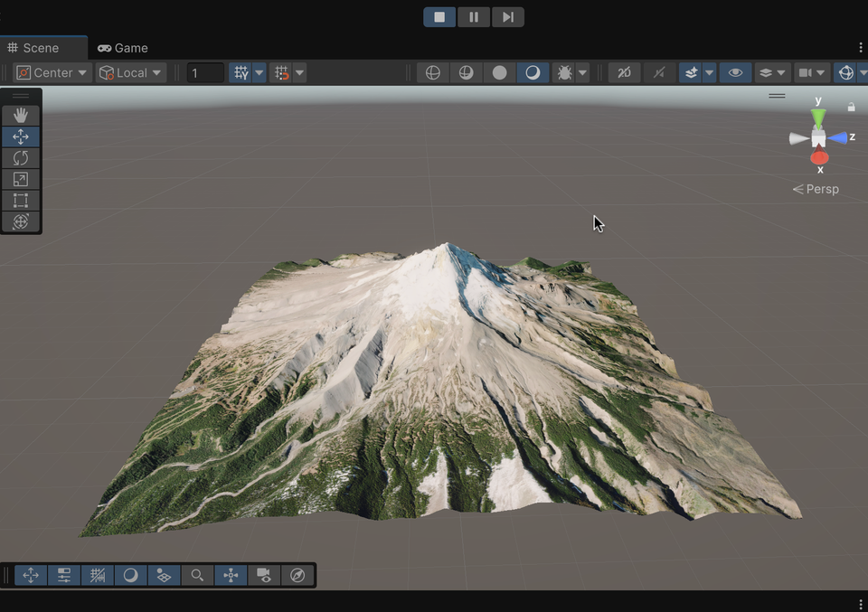The height and width of the screenshot is (612, 868).
Task: Switch to the Game tab
Action: (123, 48)
